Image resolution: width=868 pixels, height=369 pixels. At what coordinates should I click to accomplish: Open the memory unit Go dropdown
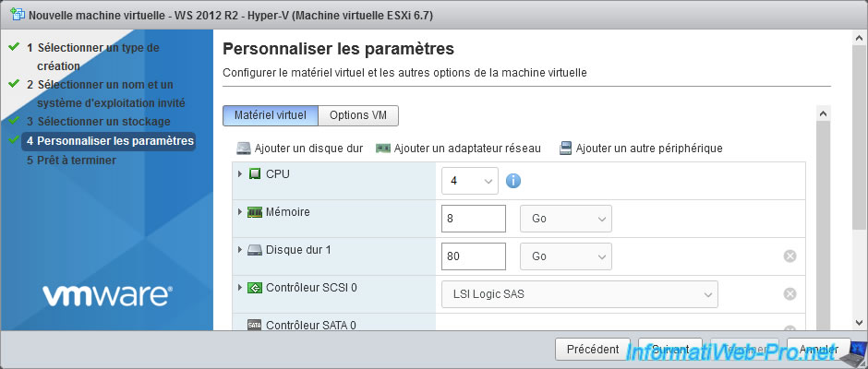[566, 219]
